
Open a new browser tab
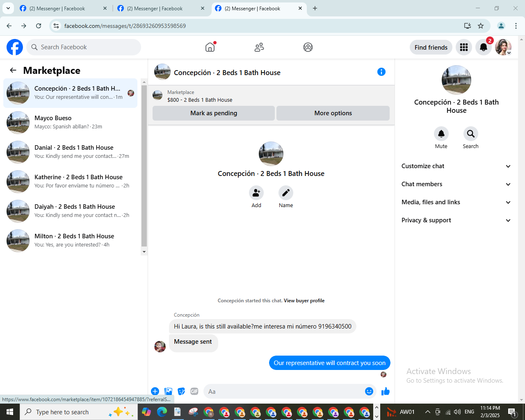pyautogui.click(x=315, y=8)
